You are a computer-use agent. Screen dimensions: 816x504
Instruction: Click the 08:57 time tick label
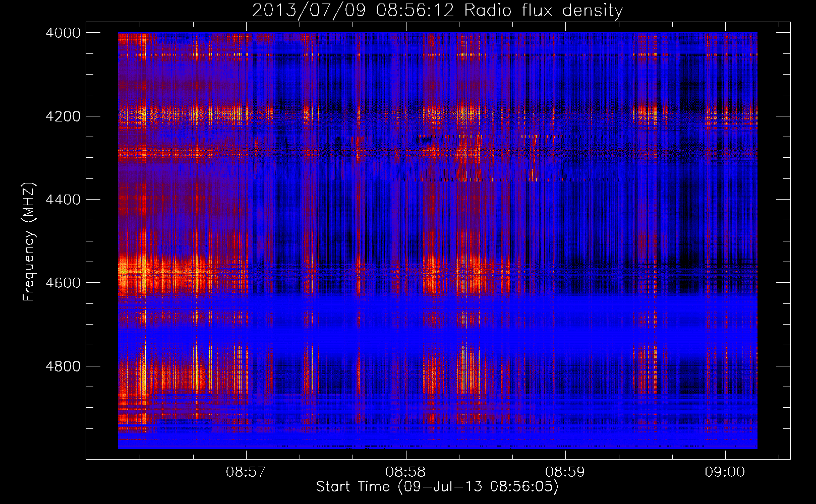pos(246,472)
